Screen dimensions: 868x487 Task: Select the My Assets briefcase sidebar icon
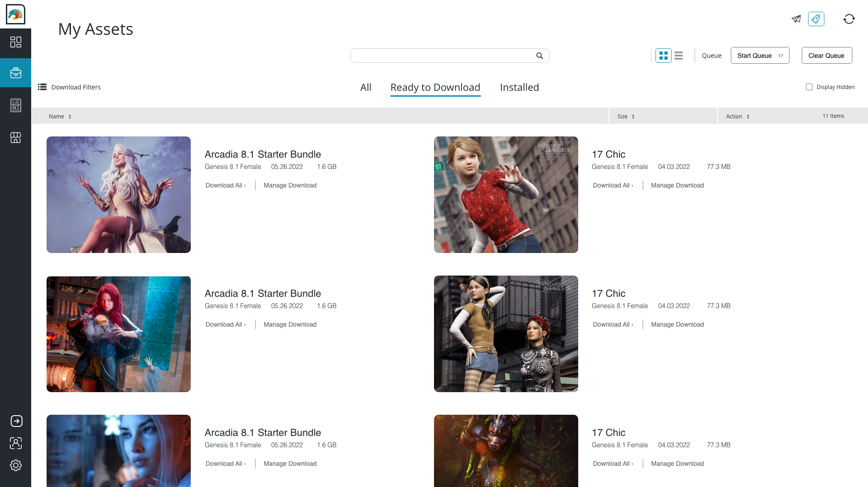[16, 73]
